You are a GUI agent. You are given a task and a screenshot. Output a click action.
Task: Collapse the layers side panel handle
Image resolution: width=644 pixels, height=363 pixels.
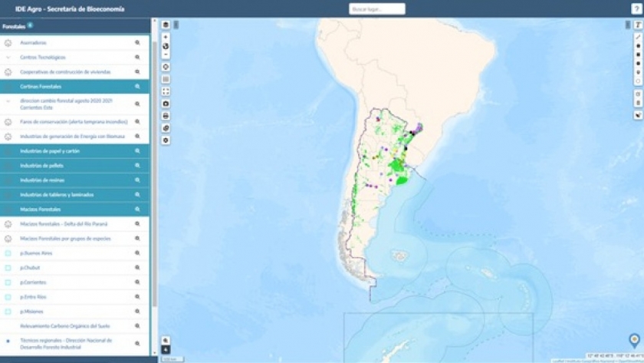click(x=176, y=25)
